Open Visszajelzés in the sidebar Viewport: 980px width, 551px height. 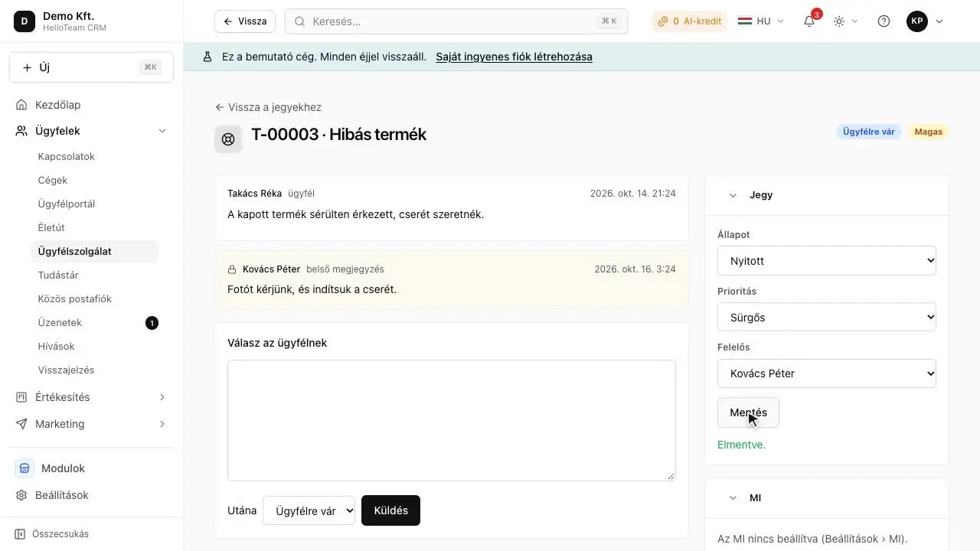pyautogui.click(x=95, y=370)
